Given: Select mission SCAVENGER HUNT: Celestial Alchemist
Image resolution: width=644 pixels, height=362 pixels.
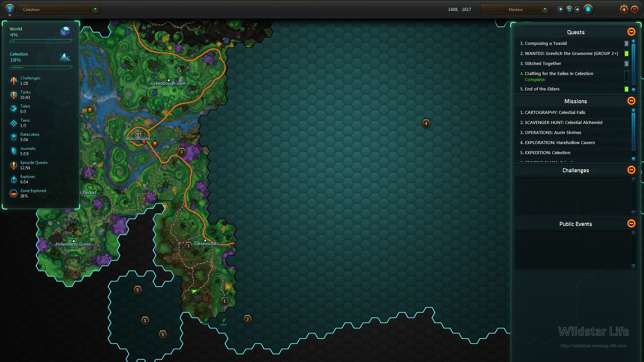Looking at the screenshot, I should (573, 123).
